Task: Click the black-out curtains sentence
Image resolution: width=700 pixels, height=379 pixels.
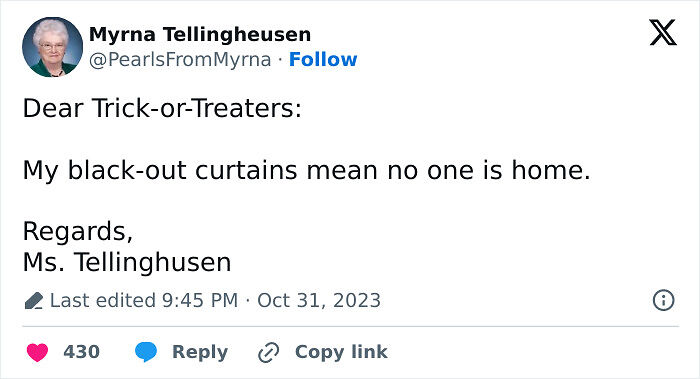Action: tap(307, 171)
